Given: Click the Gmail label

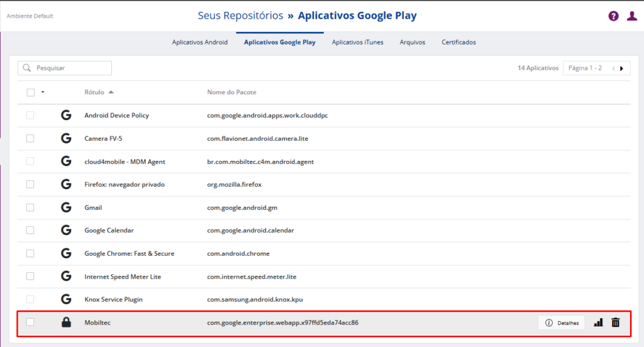Looking at the screenshot, I should click(x=93, y=207).
